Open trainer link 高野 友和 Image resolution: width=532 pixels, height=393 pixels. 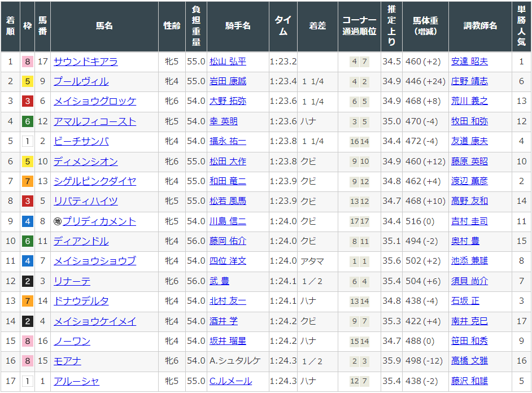(469, 202)
